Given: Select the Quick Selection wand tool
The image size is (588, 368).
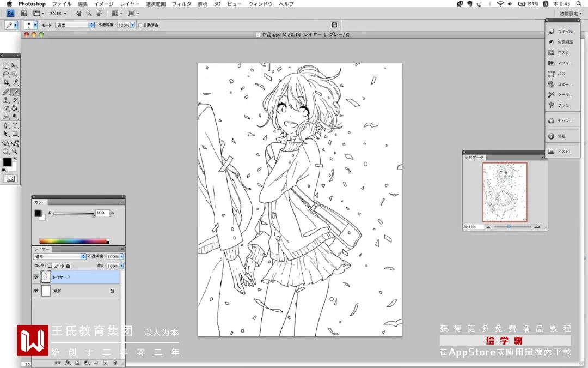Looking at the screenshot, I should point(15,74).
